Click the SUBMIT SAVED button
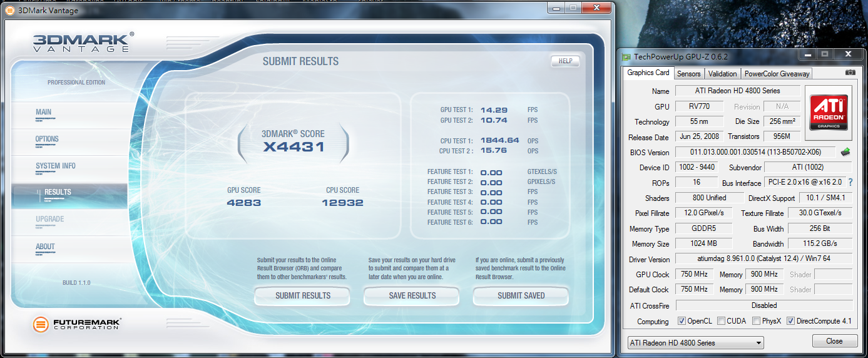The image size is (868, 358). click(x=521, y=295)
